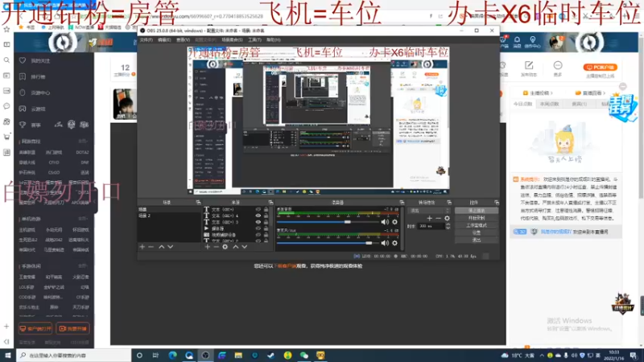Screen dimensions: 644x362
Task: Open notifications bell in Douyu header
Action: point(517,39)
